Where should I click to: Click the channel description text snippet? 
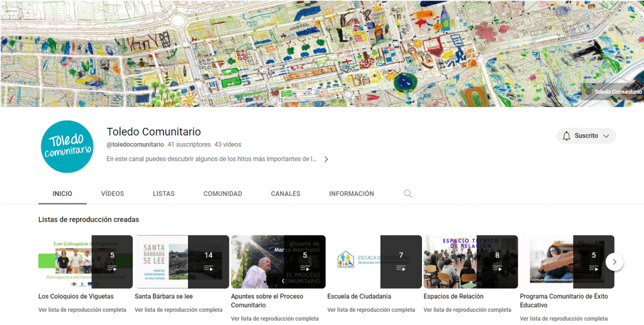tap(212, 159)
